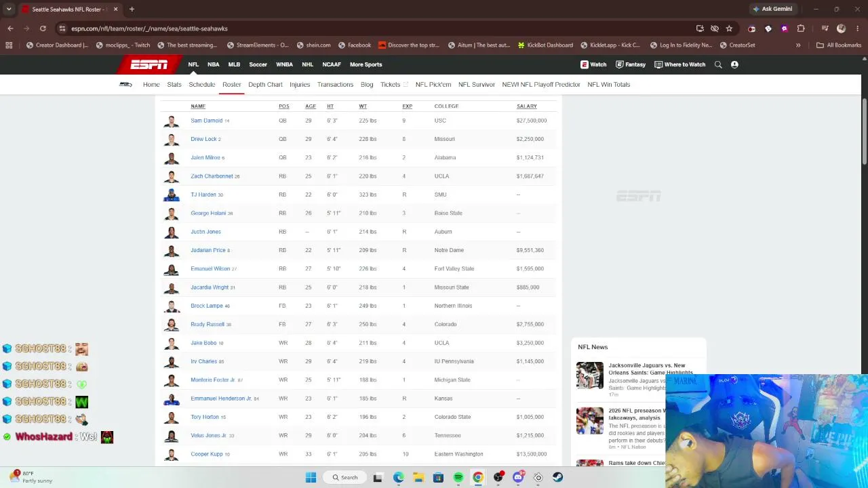Switch to the Transactions tab
The width and height of the screenshot is (868, 488).
coord(335,85)
